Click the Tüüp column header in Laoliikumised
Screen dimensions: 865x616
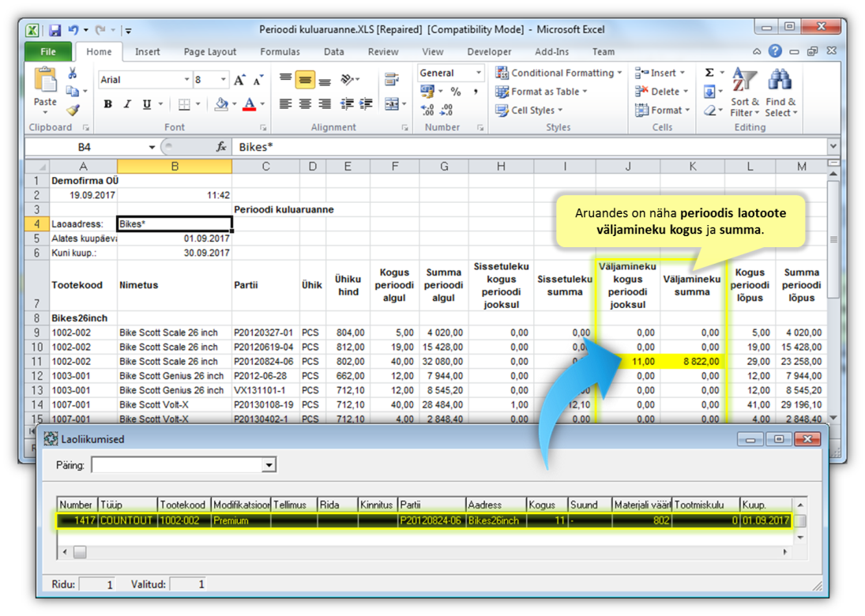[128, 505]
